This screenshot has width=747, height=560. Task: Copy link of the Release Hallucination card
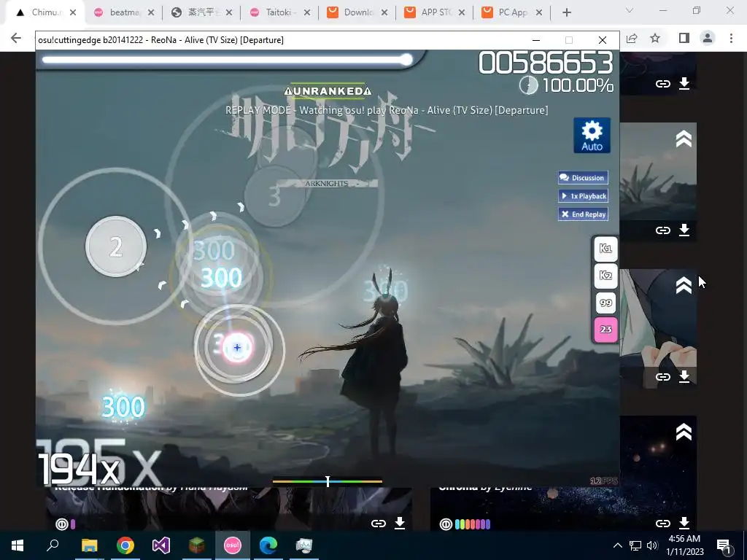[x=379, y=524]
